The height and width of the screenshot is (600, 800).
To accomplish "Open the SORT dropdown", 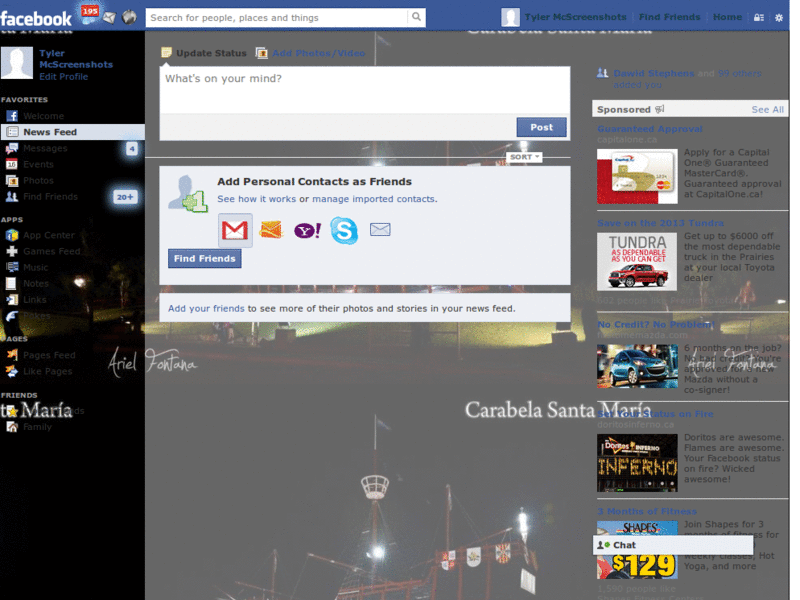I will (524, 157).
